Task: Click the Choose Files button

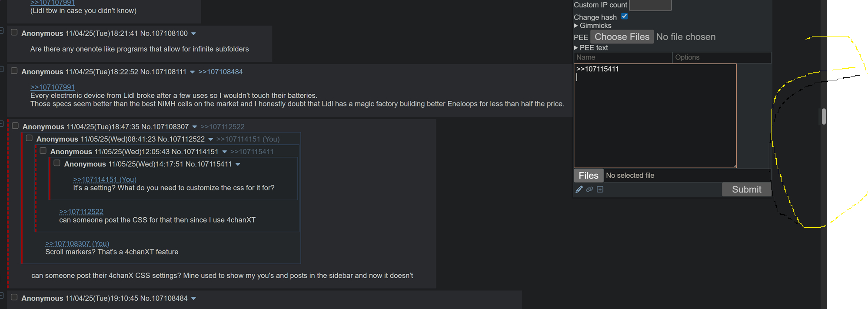Action: pos(622,37)
